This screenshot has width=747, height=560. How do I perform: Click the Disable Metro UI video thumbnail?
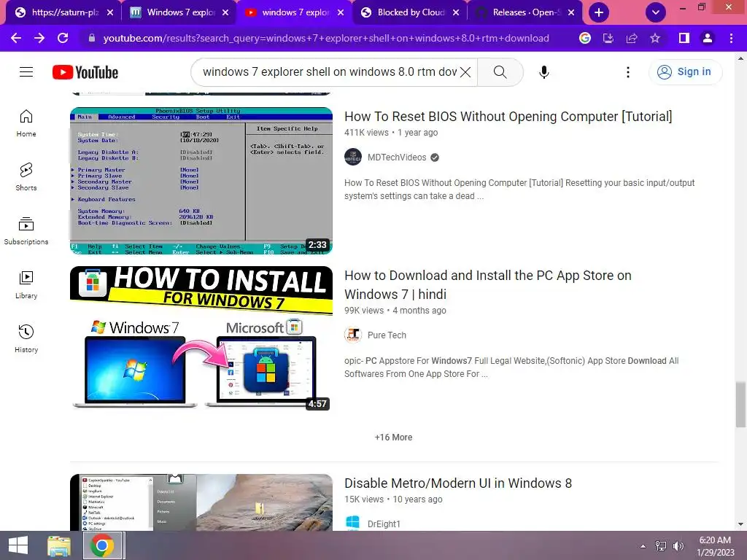point(201,502)
